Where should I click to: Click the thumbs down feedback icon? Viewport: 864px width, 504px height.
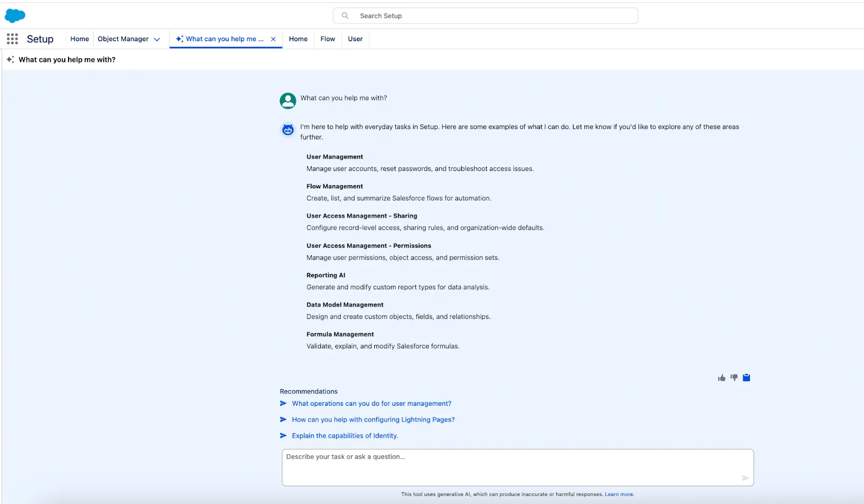pos(734,378)
